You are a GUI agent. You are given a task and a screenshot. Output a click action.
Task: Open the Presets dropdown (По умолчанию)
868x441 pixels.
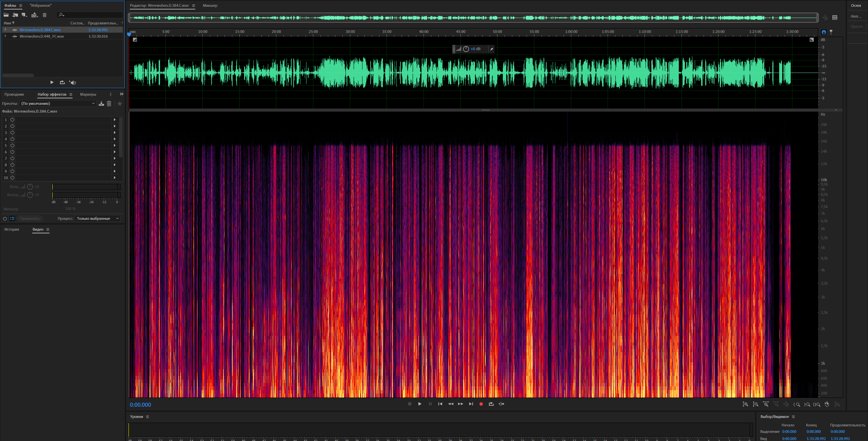pos(58,103)
